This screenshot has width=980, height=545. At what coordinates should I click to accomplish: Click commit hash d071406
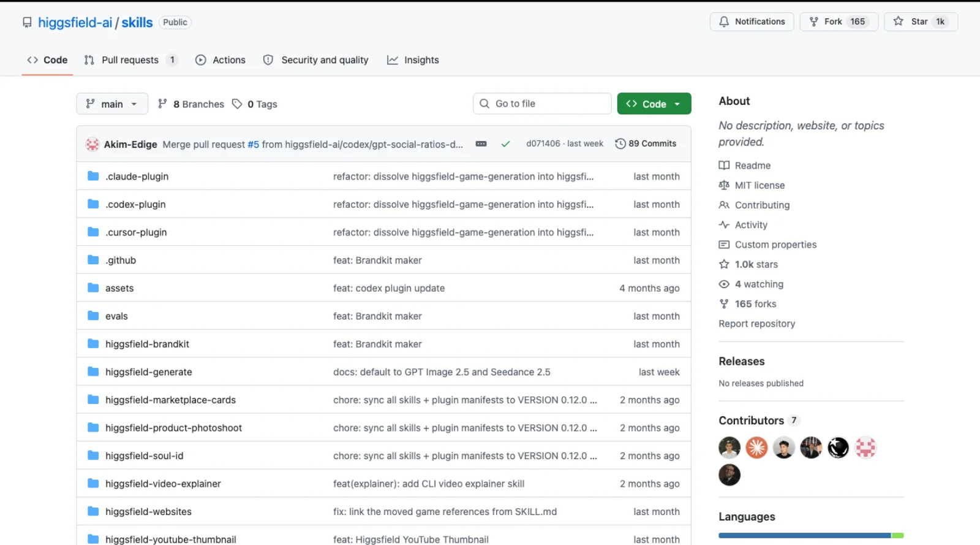tap(543, 143)
